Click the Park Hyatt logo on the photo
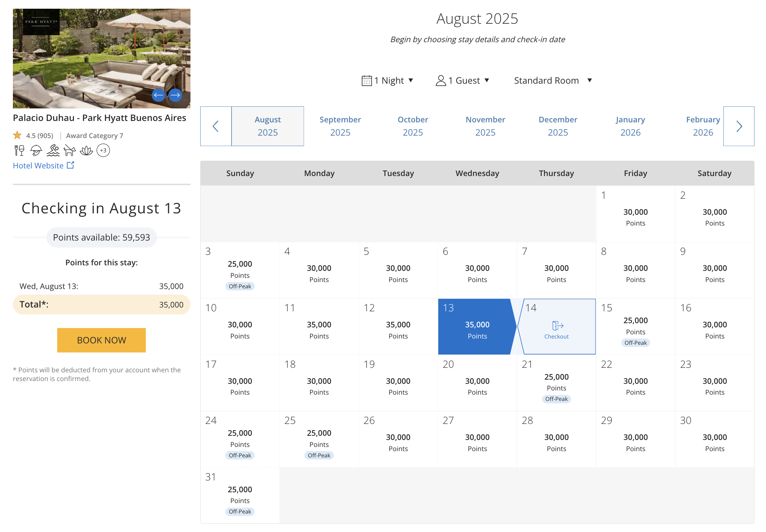 41,22
